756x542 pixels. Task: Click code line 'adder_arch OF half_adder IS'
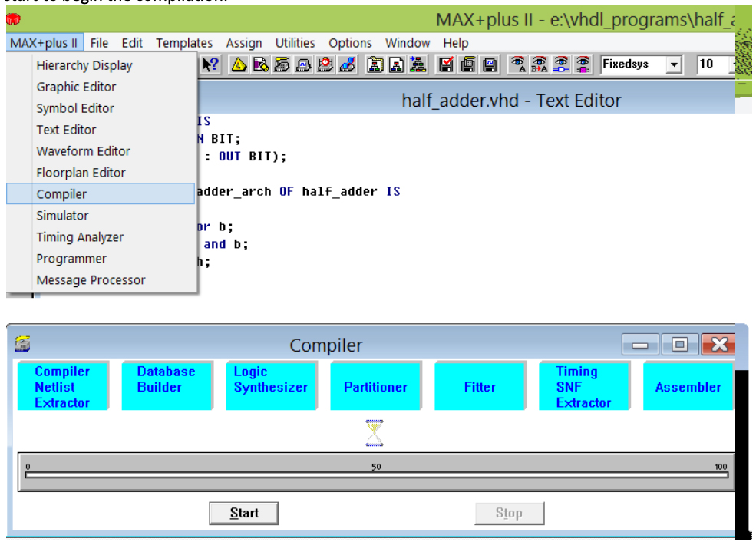coord(299,191)
